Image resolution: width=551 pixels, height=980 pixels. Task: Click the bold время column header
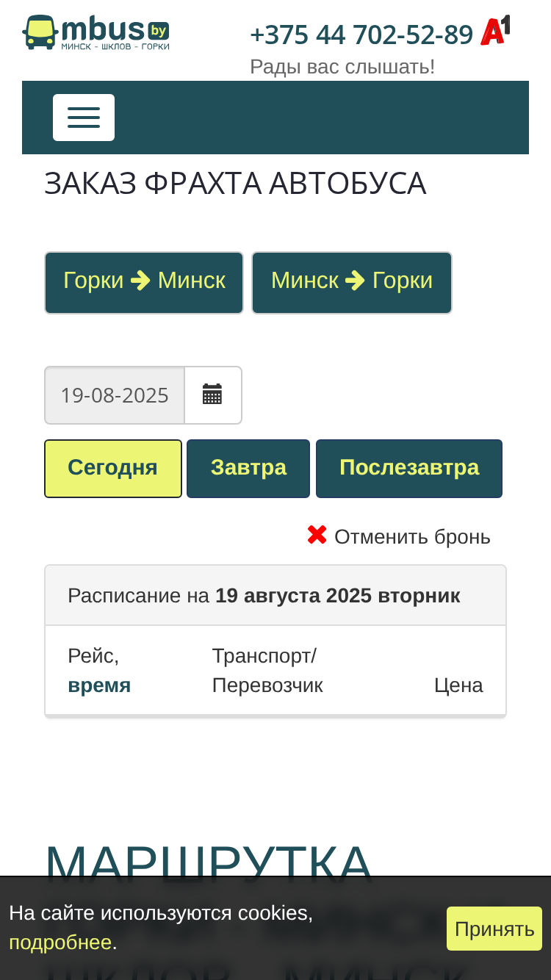tap(99, 685)
